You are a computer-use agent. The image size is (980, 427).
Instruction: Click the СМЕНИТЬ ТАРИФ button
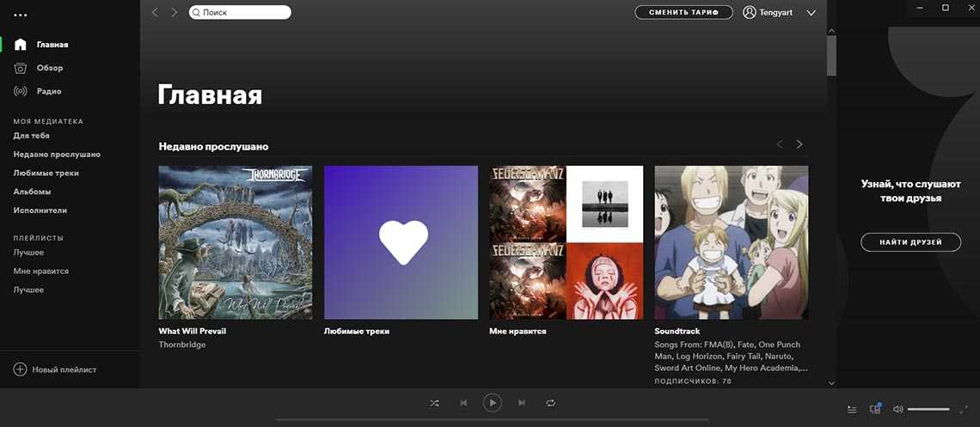[683, 13]
